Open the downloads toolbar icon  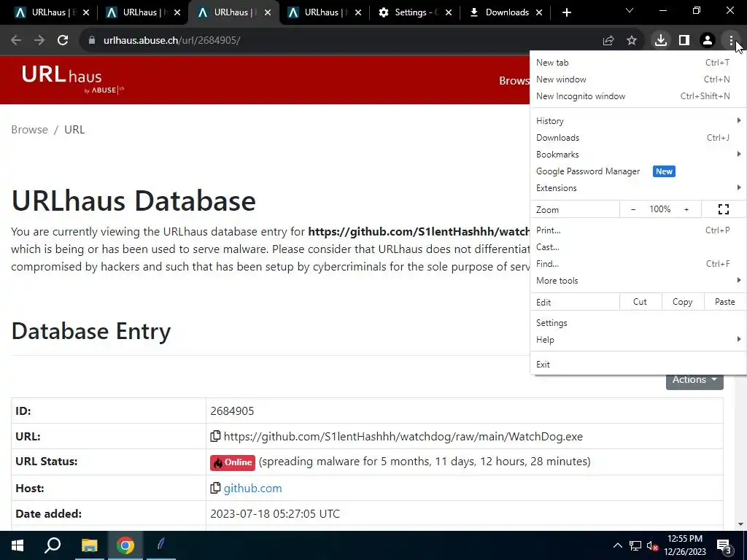click(x=661, y=41)
